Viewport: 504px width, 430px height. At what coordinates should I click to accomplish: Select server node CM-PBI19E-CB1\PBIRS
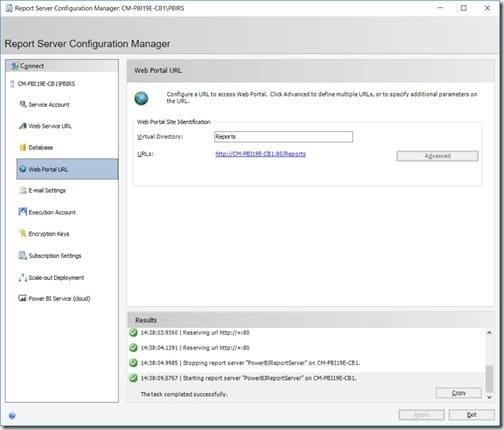(46, 84)
